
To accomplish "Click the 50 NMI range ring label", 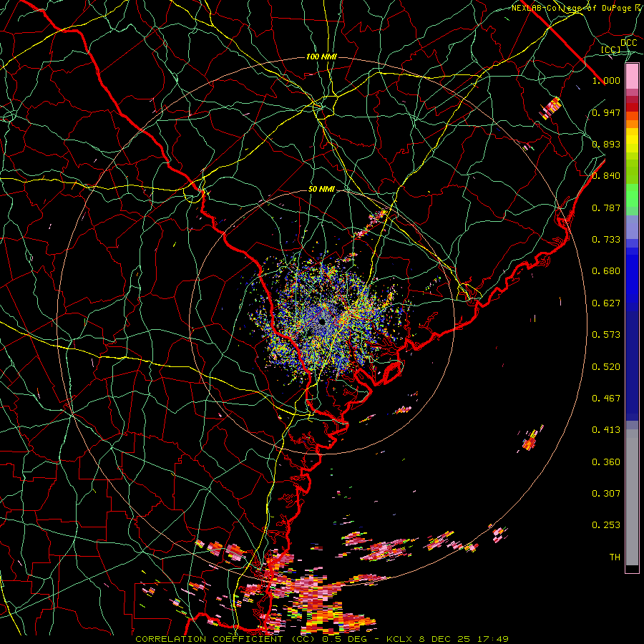I will coord(321,190).
